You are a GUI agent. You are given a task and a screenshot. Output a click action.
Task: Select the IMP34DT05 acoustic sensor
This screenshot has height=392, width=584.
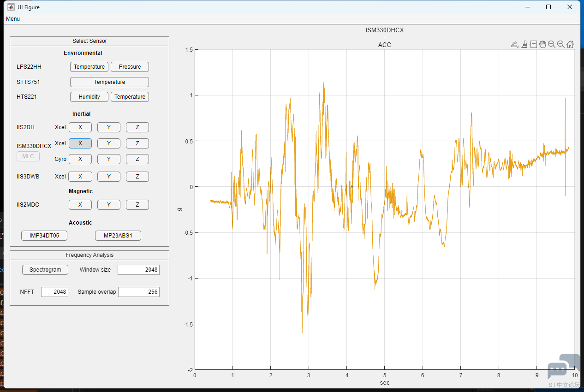pos(44,236)
